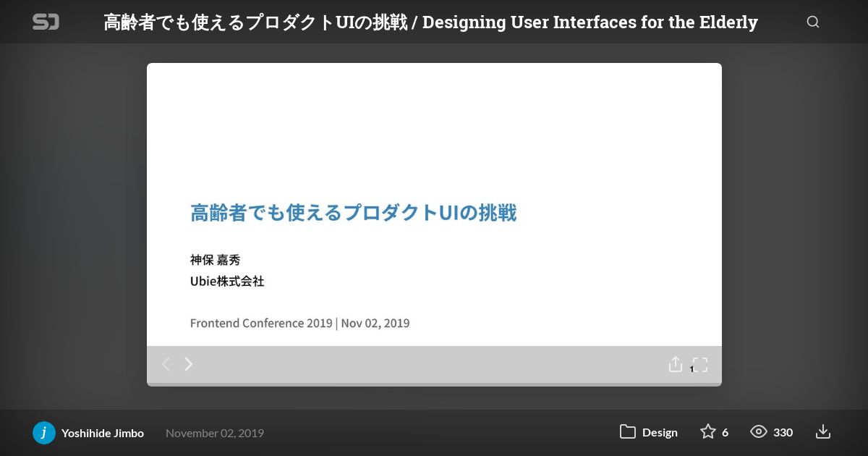Click the November 02, 2019 date
This screenshot has height=456, width=868.
(x=215, y=433)
